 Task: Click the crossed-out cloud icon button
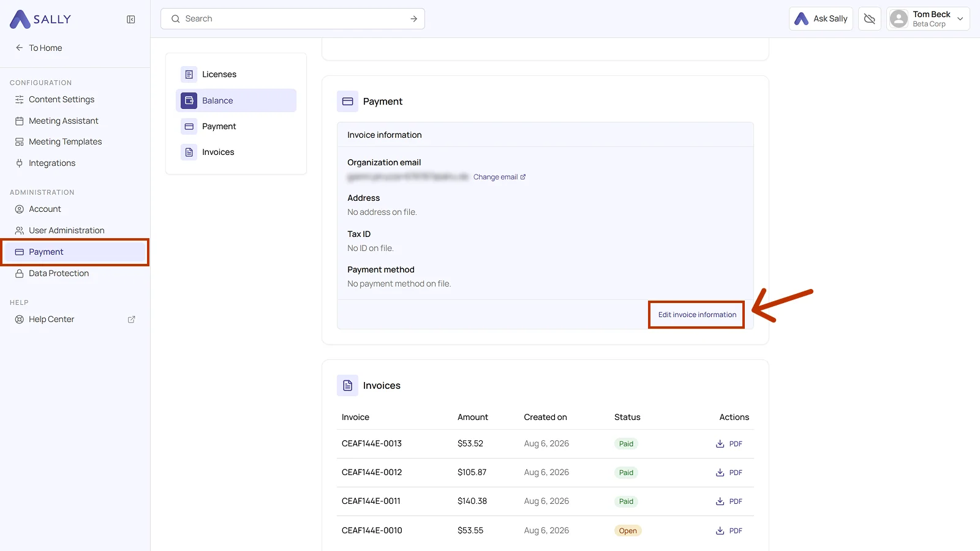pos(870,19)
